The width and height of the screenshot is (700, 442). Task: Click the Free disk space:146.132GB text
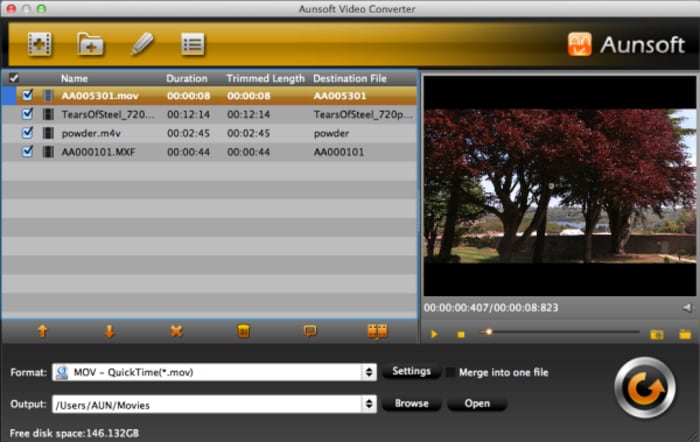click(x=74, y=434)
